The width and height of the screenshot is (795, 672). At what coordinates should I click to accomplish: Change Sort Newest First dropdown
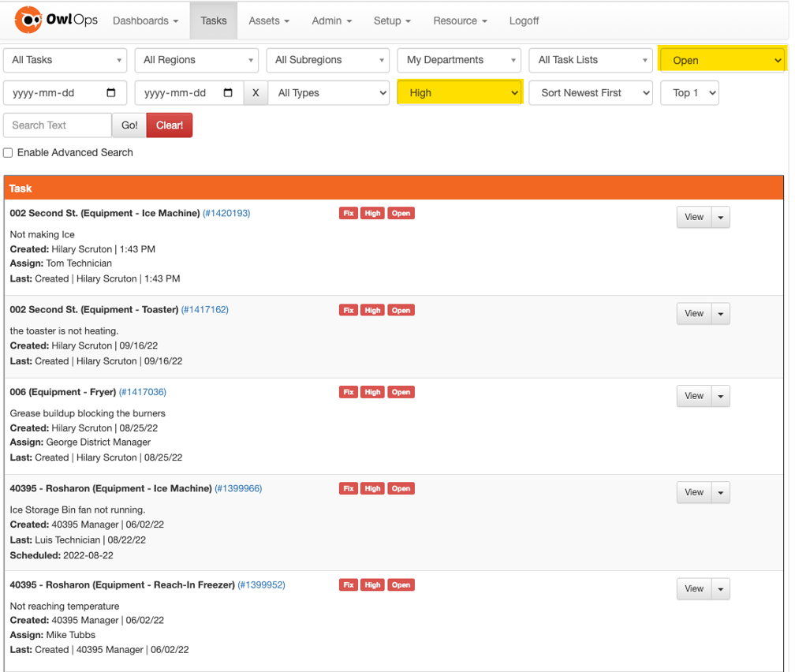click(590, 93)
